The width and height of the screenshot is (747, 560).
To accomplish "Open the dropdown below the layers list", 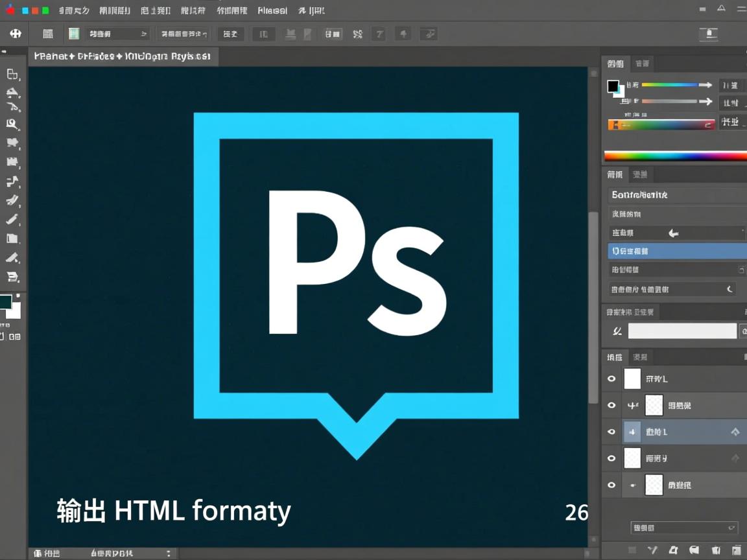I will (684, 528).
